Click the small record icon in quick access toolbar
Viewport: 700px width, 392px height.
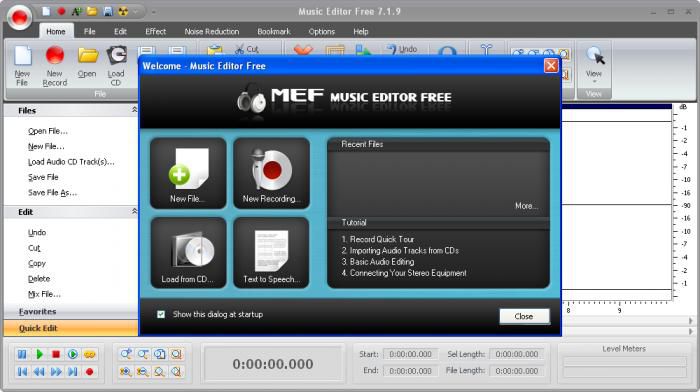click(62, 12)
